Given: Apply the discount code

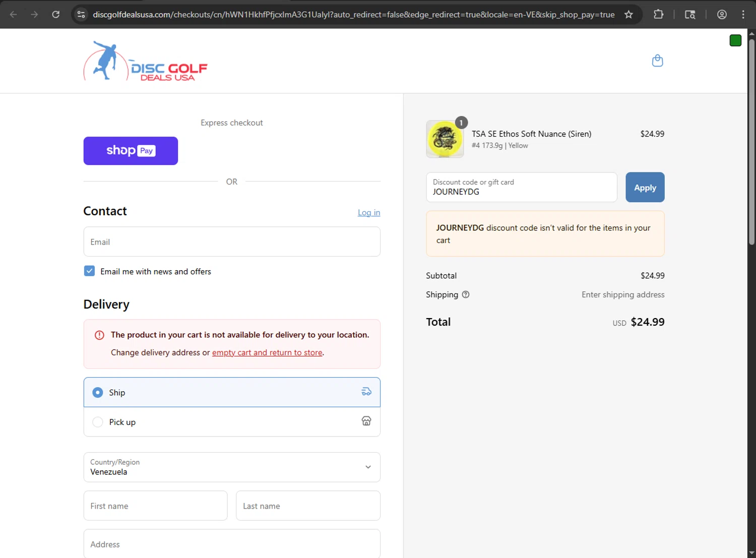Looking at the screenshot, I should pos(645,188).
